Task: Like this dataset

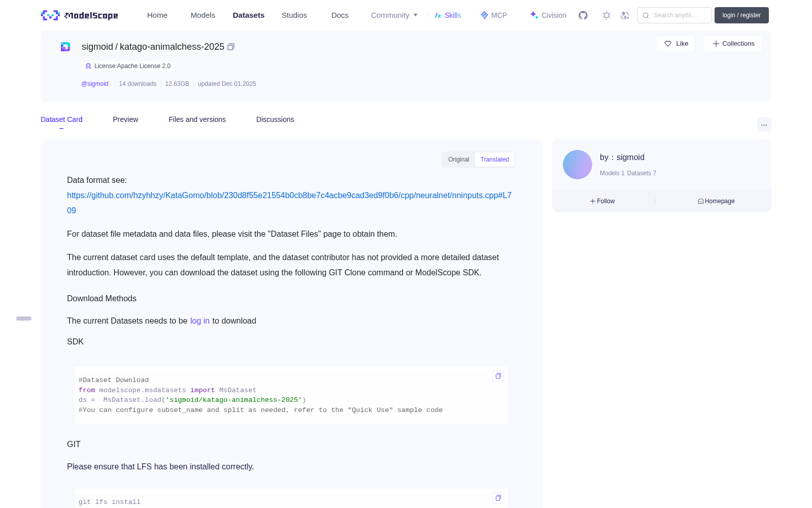Action: point(675,44)
